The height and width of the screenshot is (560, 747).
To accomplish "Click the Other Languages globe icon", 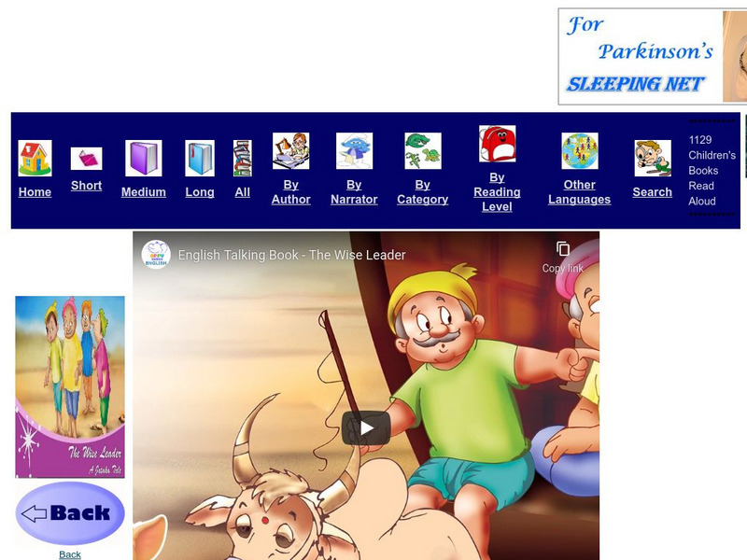I will tap(580, 151).
